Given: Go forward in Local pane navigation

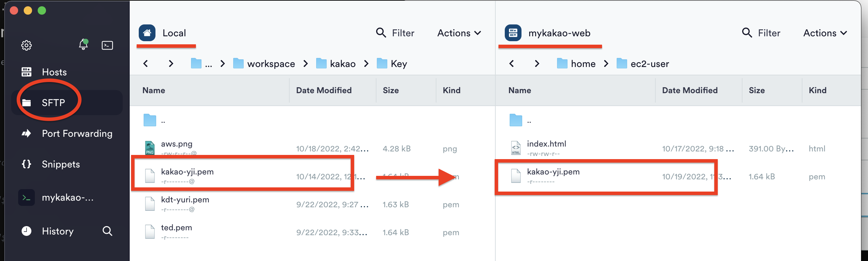Looking at the screenshot, I should click(171, 64).
